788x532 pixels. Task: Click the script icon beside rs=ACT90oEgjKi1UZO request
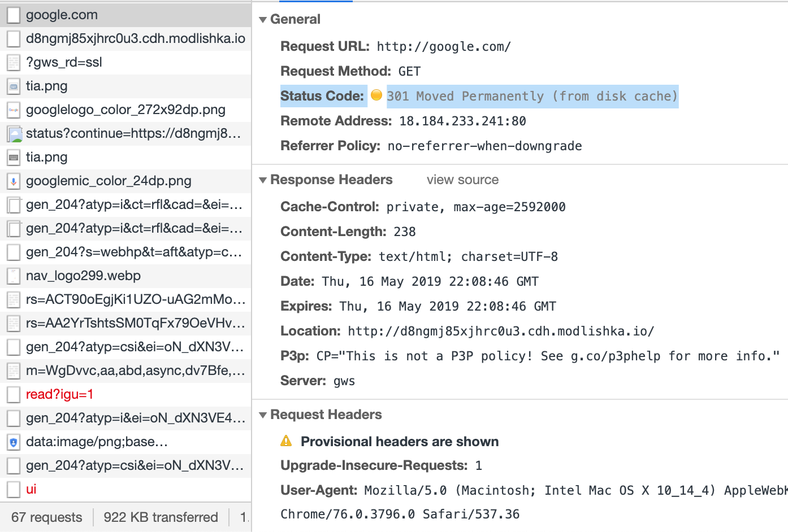click(x=14, y=299)
